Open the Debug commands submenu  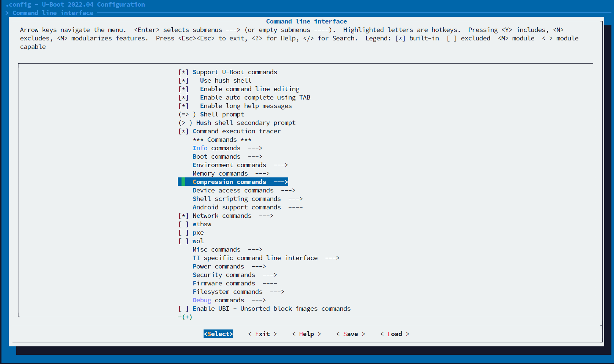pyautogui.click(x=229, y=300)
